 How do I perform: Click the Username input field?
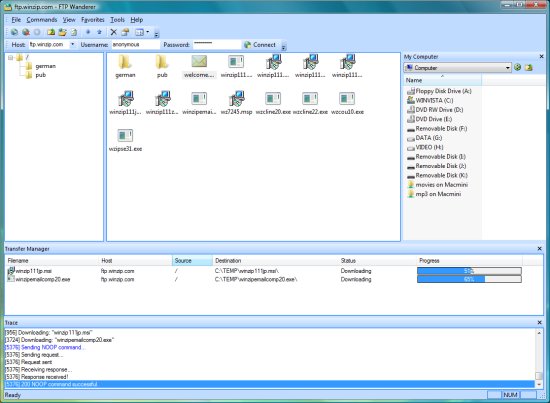[136, 45]
